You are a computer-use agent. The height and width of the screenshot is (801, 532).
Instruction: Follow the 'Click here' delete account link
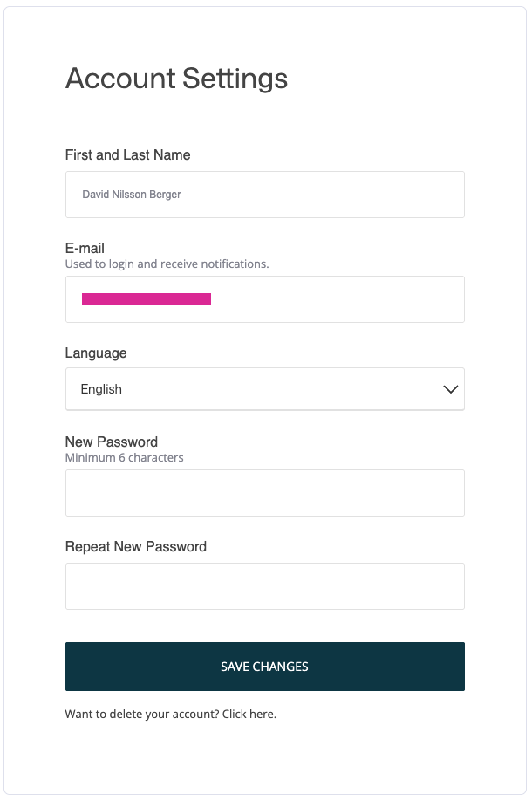(x=249, y=714)
